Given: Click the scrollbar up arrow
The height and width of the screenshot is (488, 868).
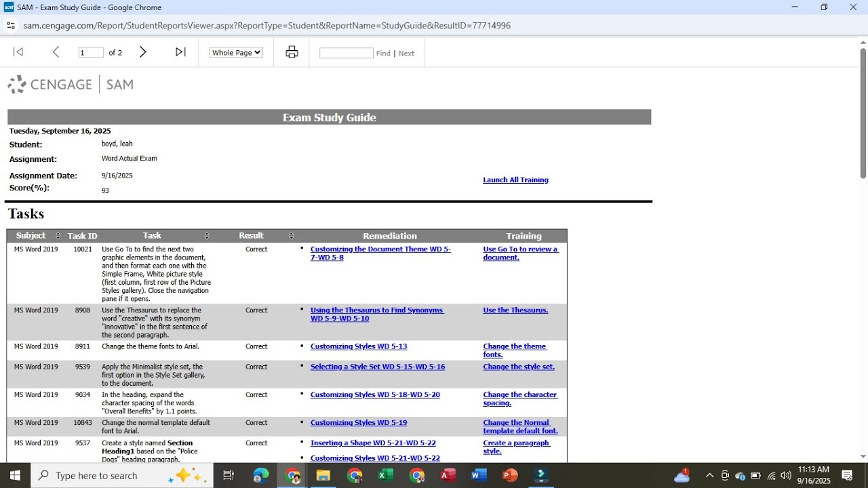Looking at the screenshot, I should pyautogui.click(x=863, y=42).
